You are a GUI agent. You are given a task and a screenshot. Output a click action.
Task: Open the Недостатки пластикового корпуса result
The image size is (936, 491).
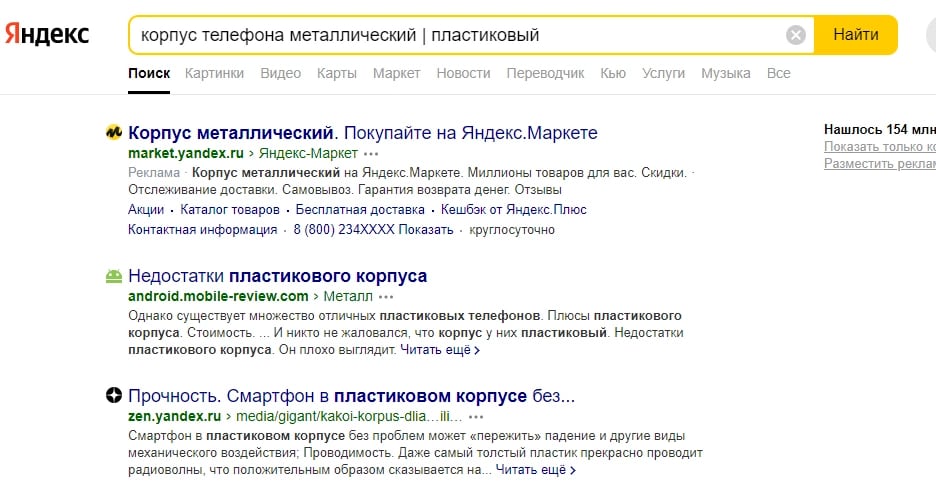[278, 276]
